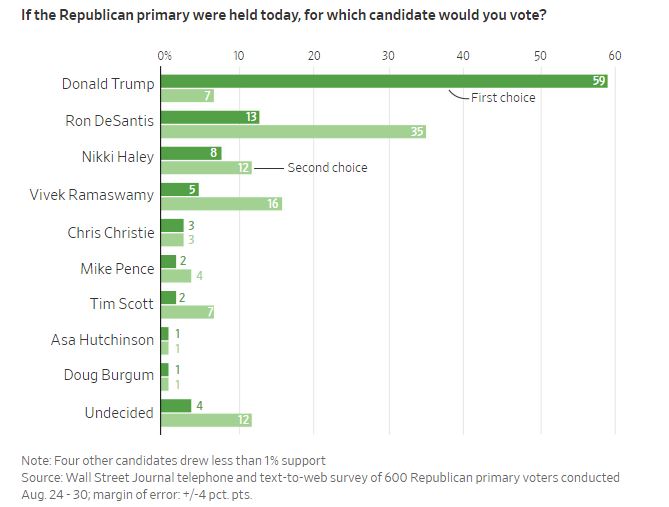Click the 60 tick on the axis
Screen dimensions: 669x507
(x=614, y=55)
